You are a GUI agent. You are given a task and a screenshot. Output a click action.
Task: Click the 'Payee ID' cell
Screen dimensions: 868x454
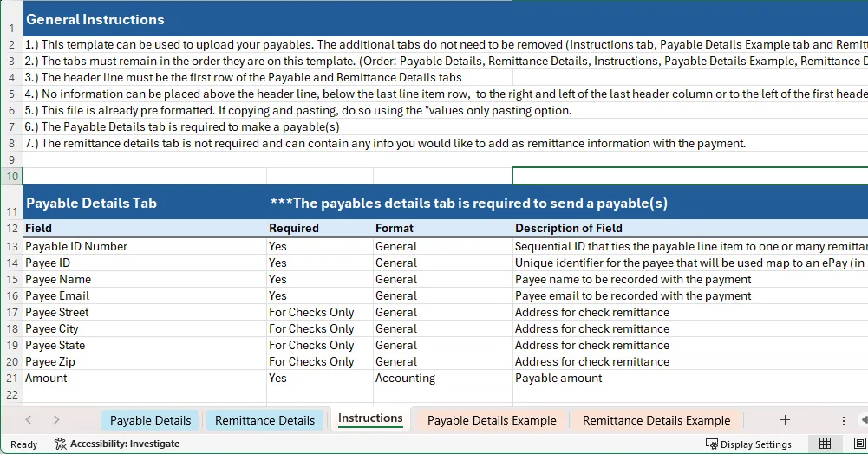(x=145, y=263)
